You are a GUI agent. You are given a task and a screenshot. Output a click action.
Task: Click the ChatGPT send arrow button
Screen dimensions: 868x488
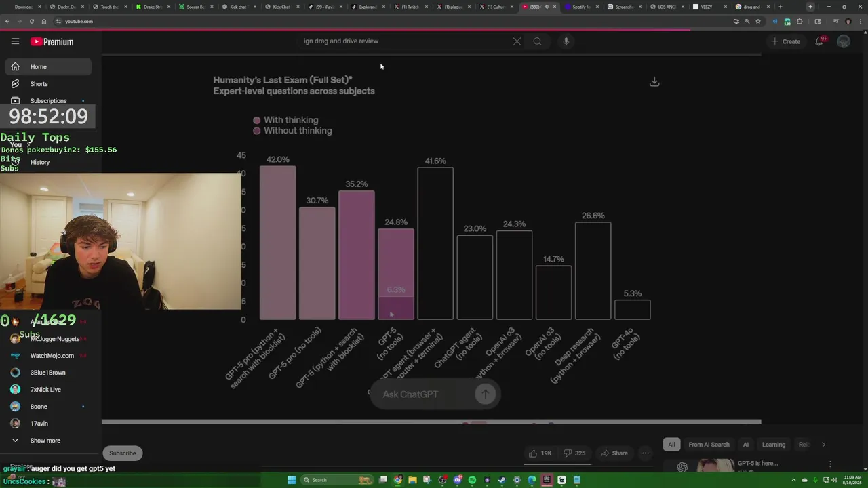pyautogui.click(x=485, y=394)
